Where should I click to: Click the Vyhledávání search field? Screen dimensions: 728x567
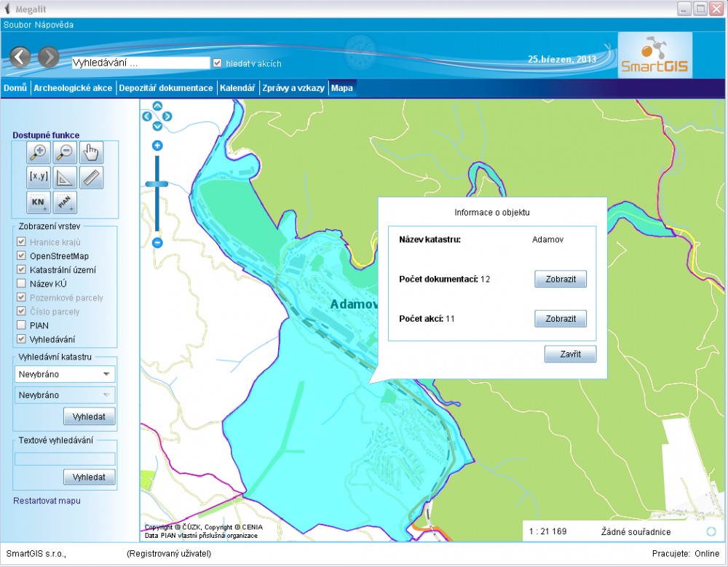coord(141,63)
